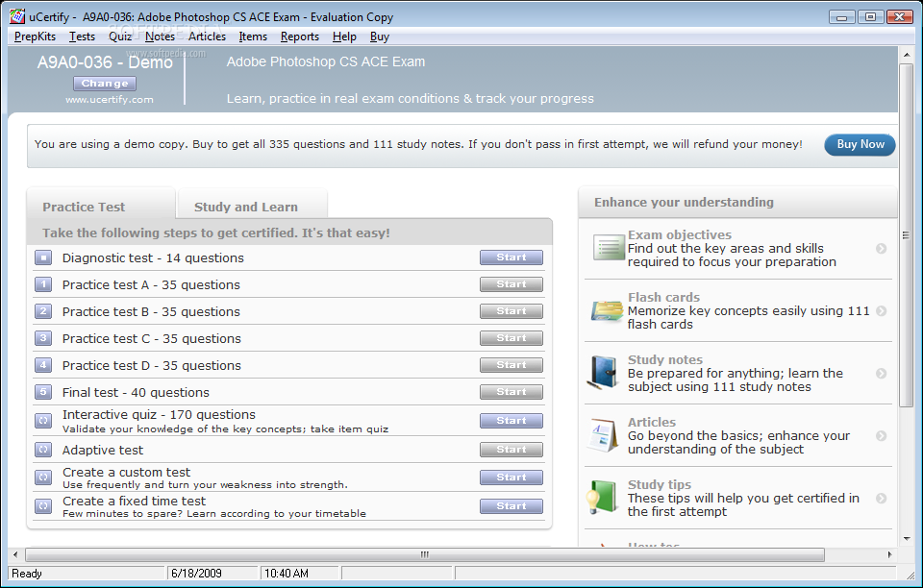Screen dimensions: 923x588
Task: Click the Diagnostic test square icon
Action: pos(43,257)
